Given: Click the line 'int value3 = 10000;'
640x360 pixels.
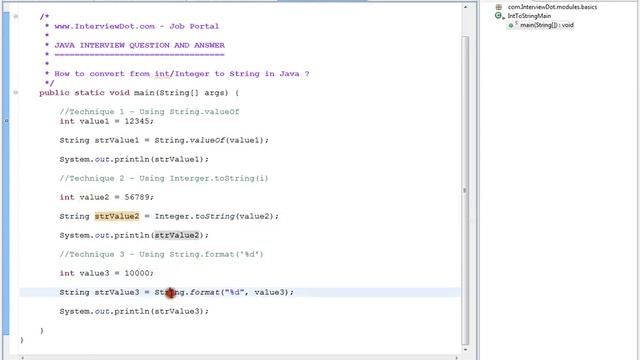Looking at the screenshot, I should [107, 273].
